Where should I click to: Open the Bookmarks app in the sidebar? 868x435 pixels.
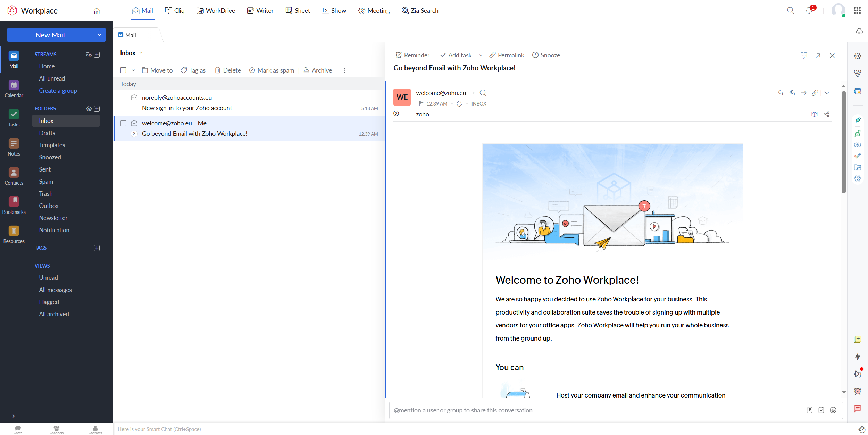14,206
